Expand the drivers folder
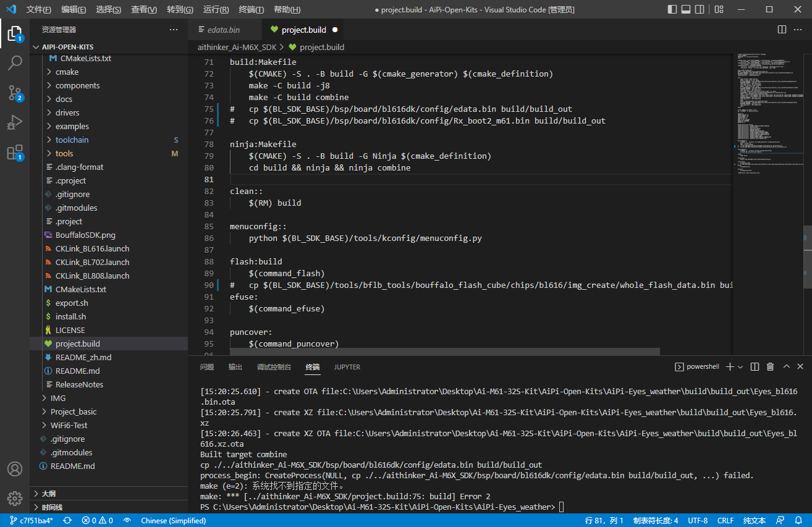812x527 pixels. tap(109, 112)
